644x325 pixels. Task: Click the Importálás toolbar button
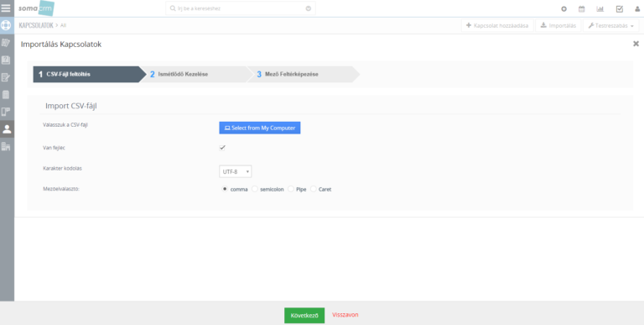[x=558, y=25]
